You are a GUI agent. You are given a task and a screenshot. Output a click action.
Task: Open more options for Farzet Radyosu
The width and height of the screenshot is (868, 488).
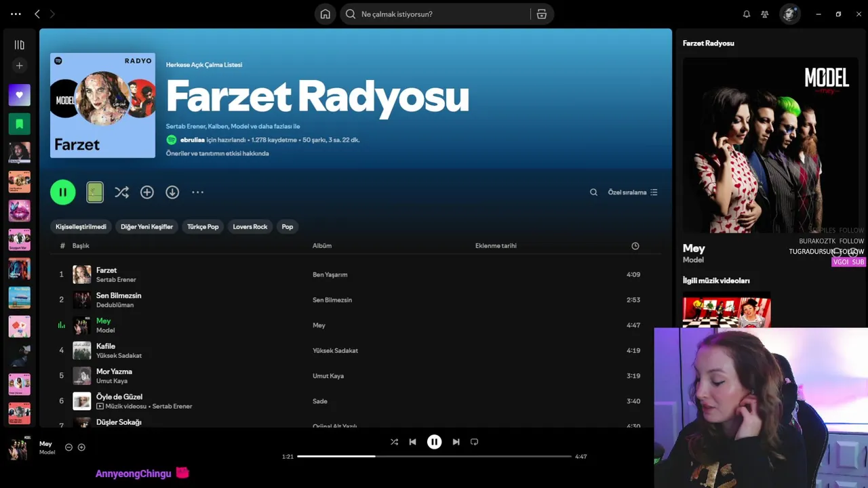(197, 192)
